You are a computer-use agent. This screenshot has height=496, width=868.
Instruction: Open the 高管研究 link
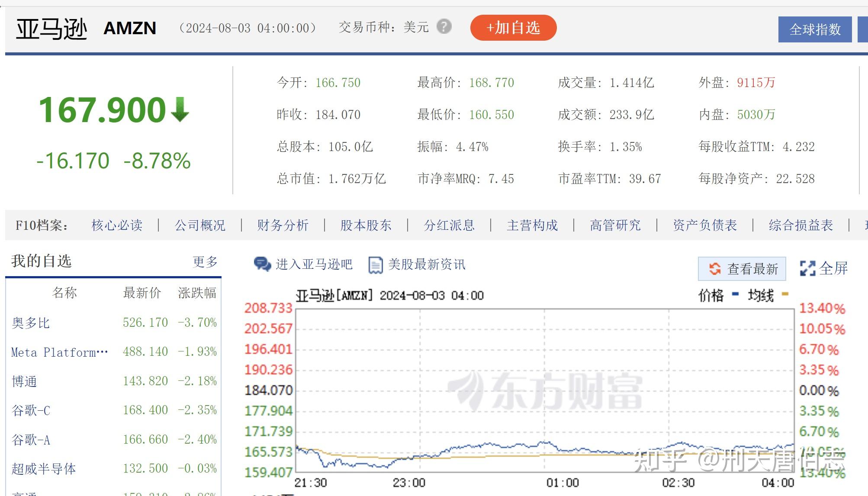615,225
